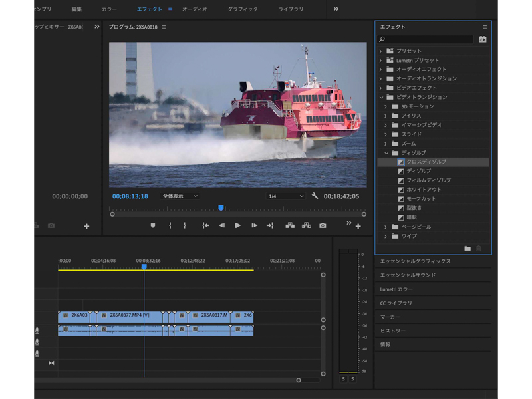Viewport: 532px width, 399px height.
Task: Switch to the オーディオ workspace tab
Action: pos(194,9)
